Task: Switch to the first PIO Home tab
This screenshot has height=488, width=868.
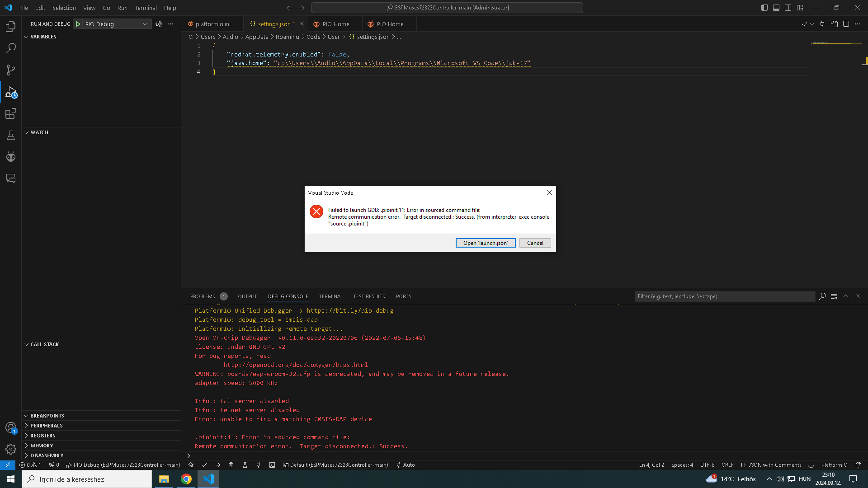Action: pyautogui.click(x=335, y=24)
